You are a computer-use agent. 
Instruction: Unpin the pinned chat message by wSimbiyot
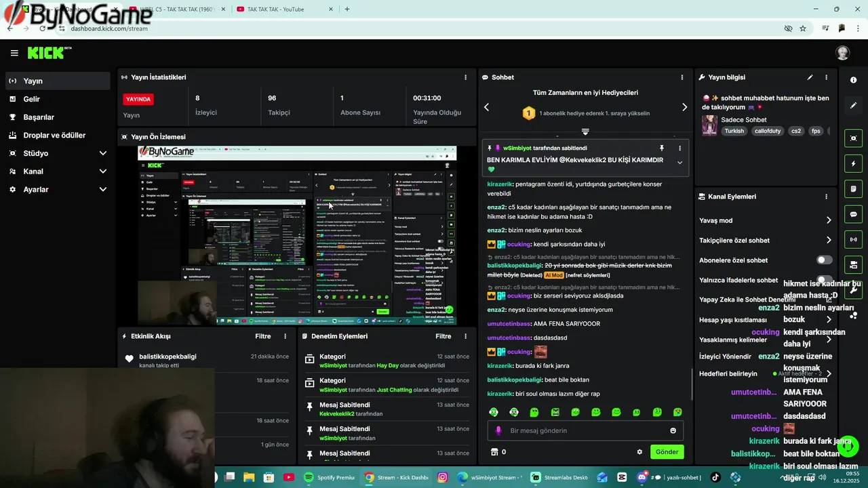[x=662, y=148]
